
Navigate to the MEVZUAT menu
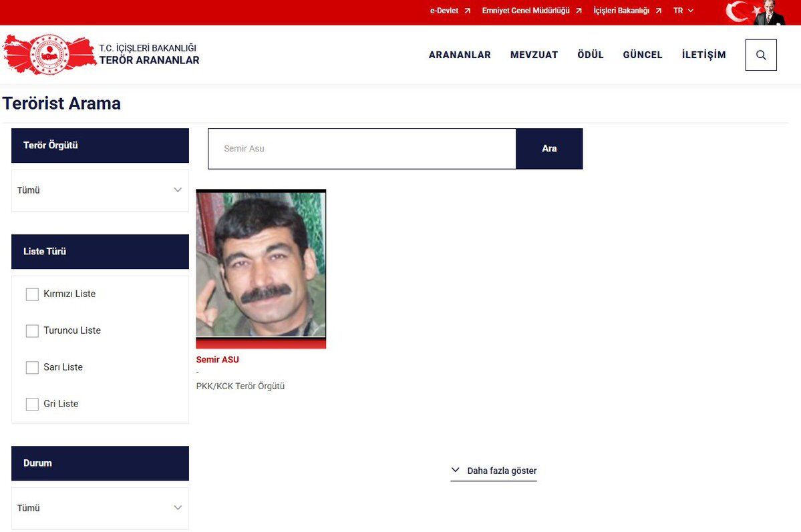point(534,55)
